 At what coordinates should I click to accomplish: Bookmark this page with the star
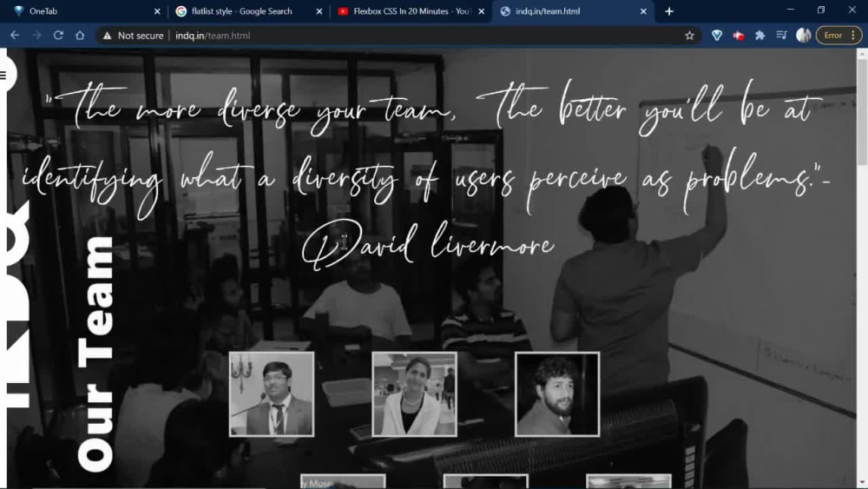coord(689,36)
